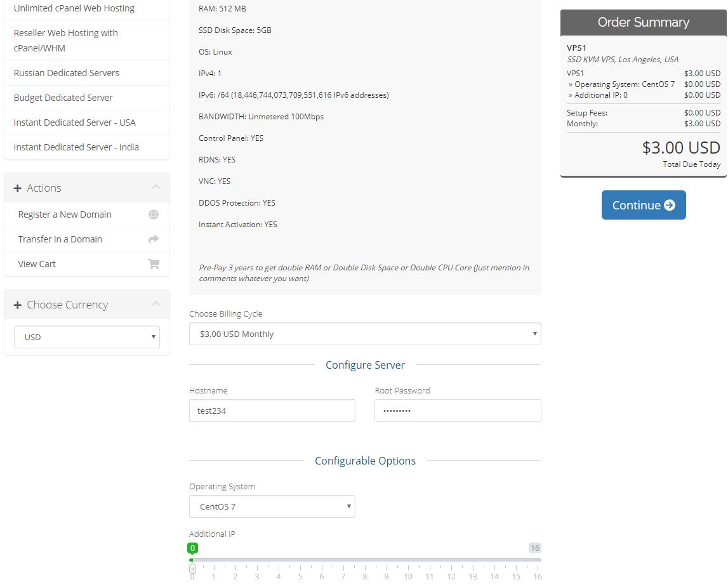Viewport: 728px width, 587px height.
Task: Open Unlimited cPanel Web Hosting category
Action: pyautogui.click(x=74, y=8)
